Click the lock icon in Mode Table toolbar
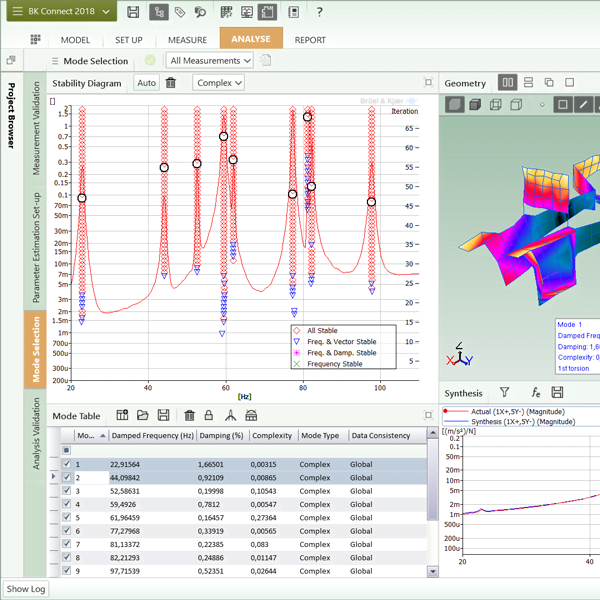Image resolution: width=600 pixels, height=600 pixels. (x=208, y=415)
